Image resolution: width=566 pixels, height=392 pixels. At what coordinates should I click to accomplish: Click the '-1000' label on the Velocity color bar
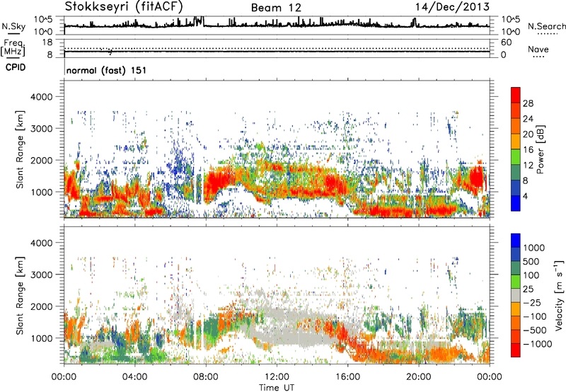coord(537,344)
